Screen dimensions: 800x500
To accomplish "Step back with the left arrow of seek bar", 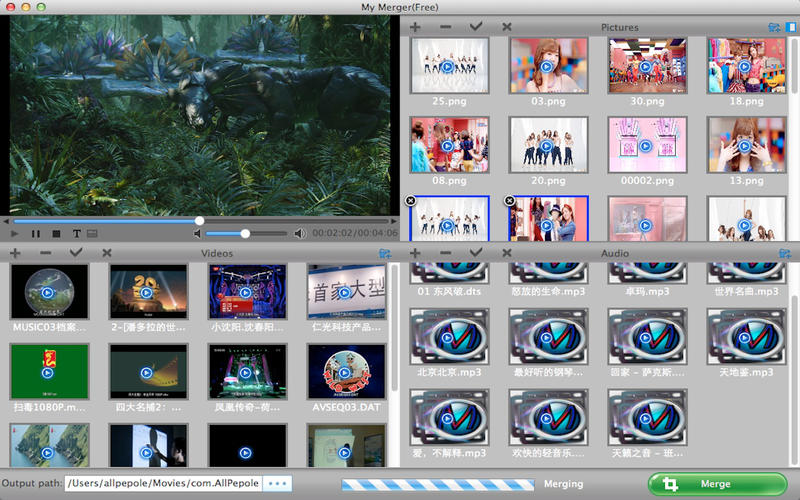I will pyautogui.click(x=6, y=221).
